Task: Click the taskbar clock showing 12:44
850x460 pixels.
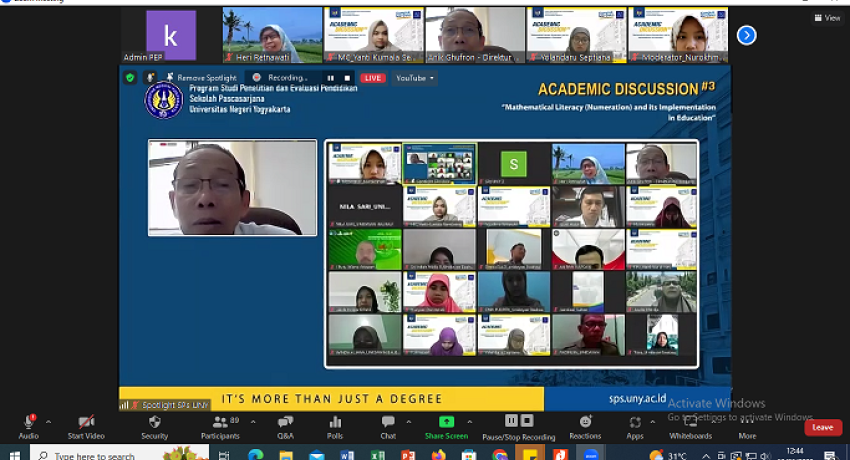Action: 795,454
